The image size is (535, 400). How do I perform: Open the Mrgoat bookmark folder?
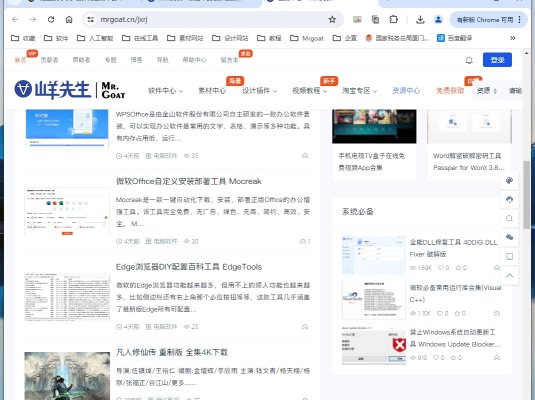pyautogui.click(x=307, y=38)
